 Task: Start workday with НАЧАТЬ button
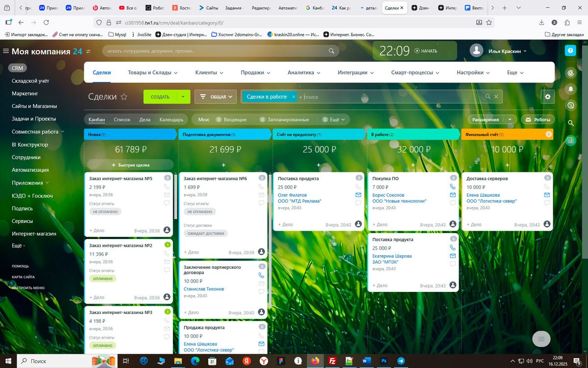pyautogui.click(x=426, y=51)
